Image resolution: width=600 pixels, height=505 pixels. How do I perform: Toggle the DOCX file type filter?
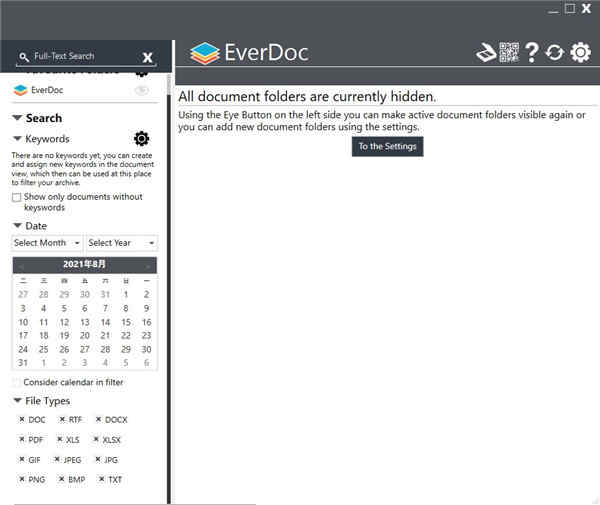tap(111, 420)
